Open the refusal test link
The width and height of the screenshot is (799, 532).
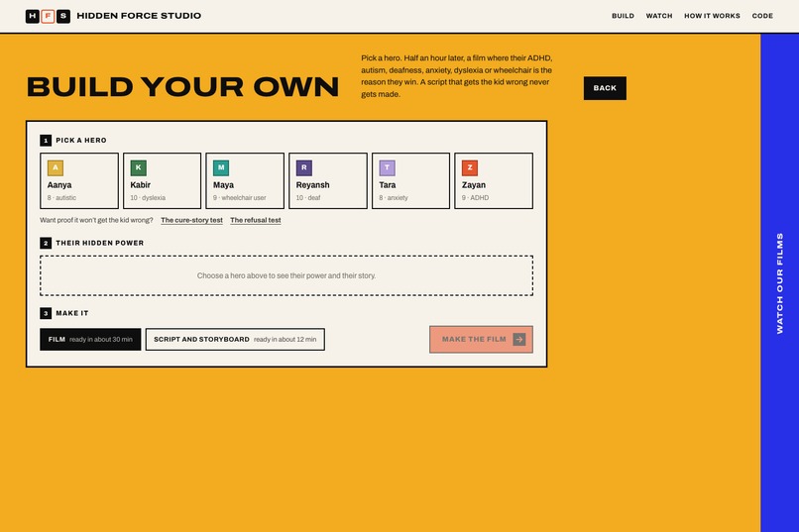[256, 220]
